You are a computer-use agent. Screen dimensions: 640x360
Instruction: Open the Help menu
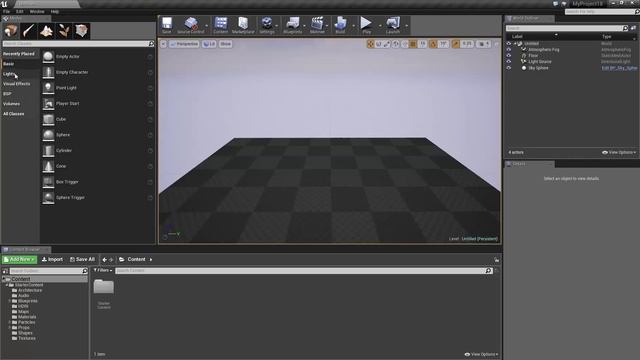[x=55, y=11]
